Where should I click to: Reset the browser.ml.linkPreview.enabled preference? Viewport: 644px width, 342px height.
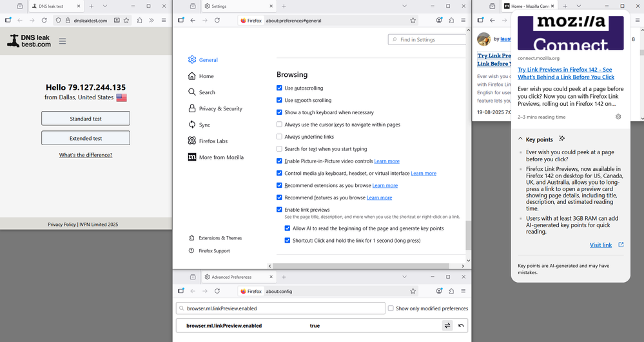[x=461, y=326]
